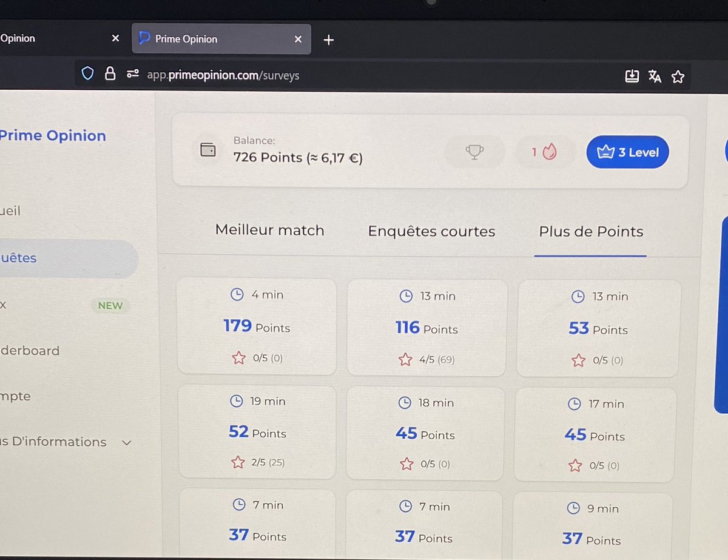Bookmark page with star icon
The width and height of the screenshot is (728, 560).
(678, 76)
